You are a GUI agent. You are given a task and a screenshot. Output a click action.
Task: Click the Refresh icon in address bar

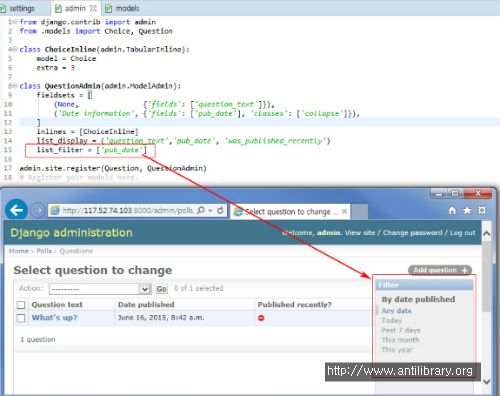coord(220,210)
